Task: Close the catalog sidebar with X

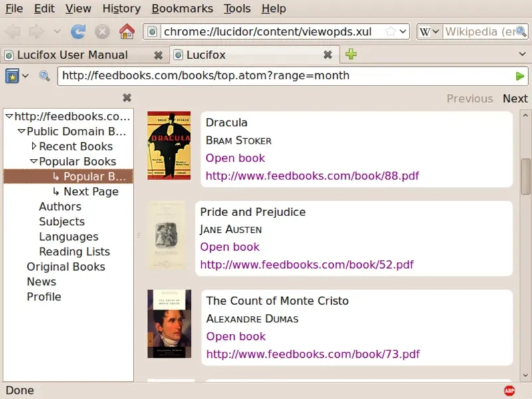Action: pos(127,98)
